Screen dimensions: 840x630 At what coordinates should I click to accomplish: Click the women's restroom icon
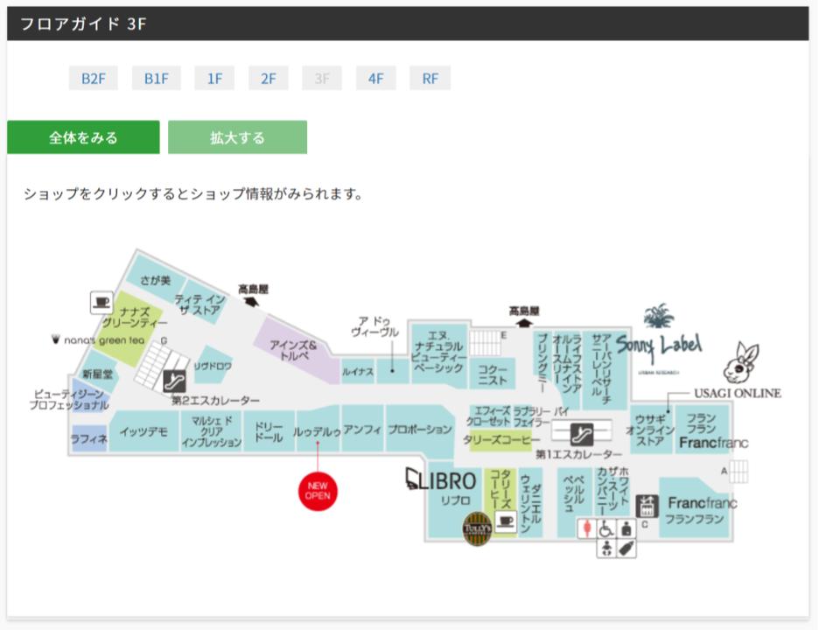586,528
